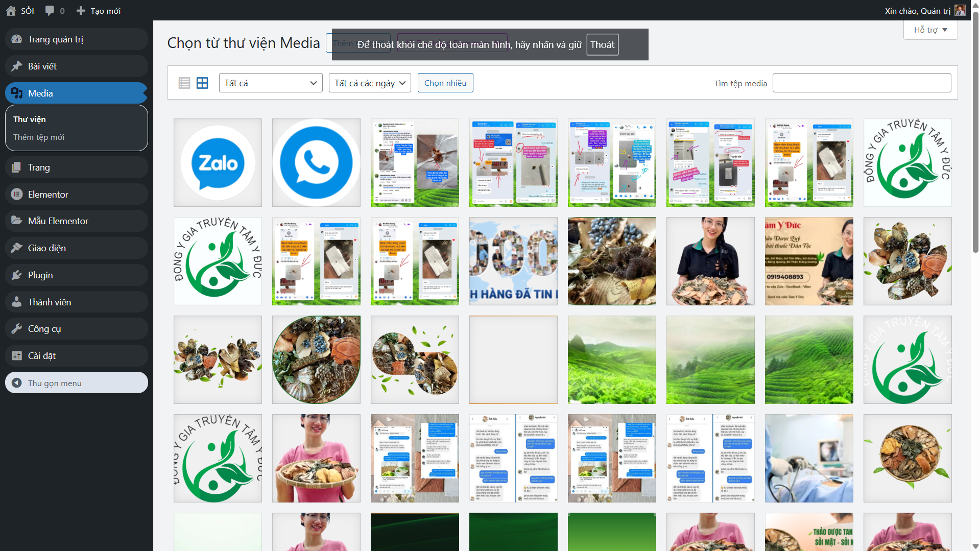Open the Bài viết menu
Screen dimensions: 980x551
click(x=77, y=66)
